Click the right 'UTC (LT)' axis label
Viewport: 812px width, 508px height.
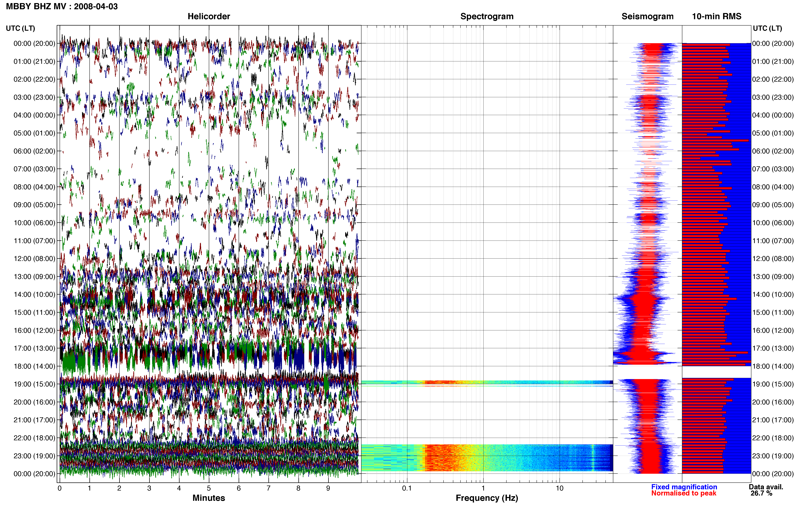[767, 29]
